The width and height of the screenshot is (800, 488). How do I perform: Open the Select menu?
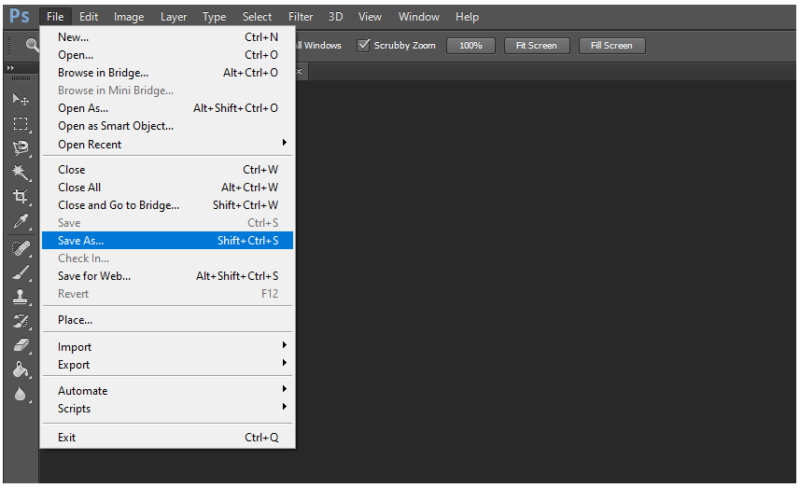tap(257, 17)
